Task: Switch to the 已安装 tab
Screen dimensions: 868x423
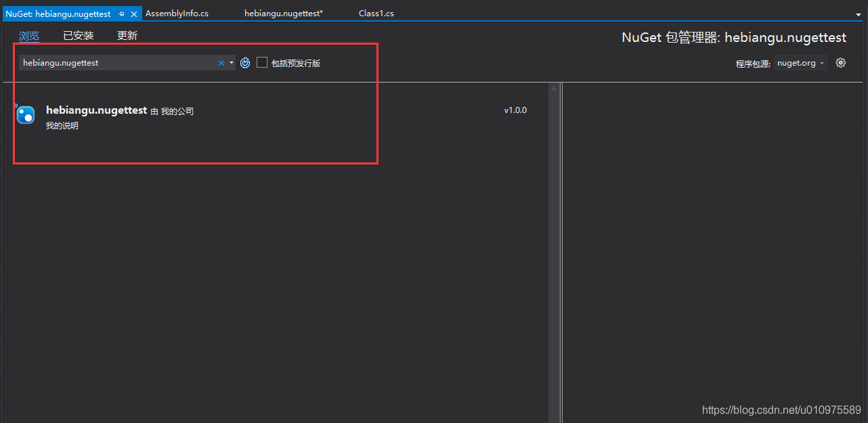Action: [x=79, y=36]
